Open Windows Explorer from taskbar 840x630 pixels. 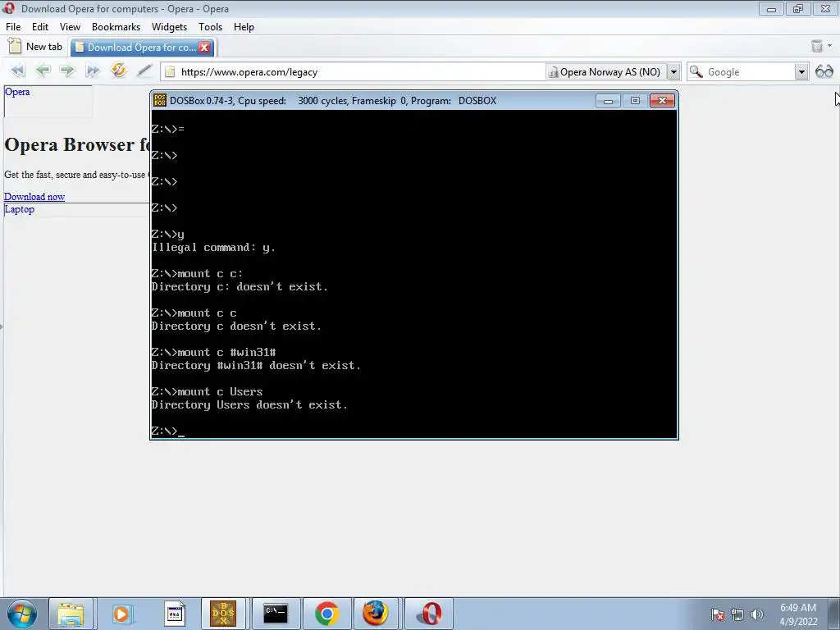pyautogui.click(x=71, y=614)
